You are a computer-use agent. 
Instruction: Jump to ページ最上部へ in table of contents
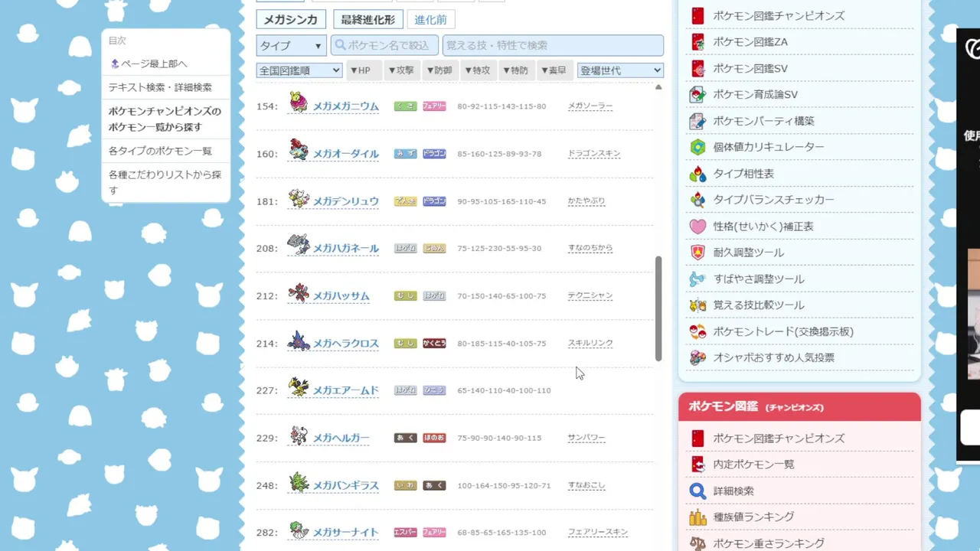pyautogui.click(x=153, y=64)
